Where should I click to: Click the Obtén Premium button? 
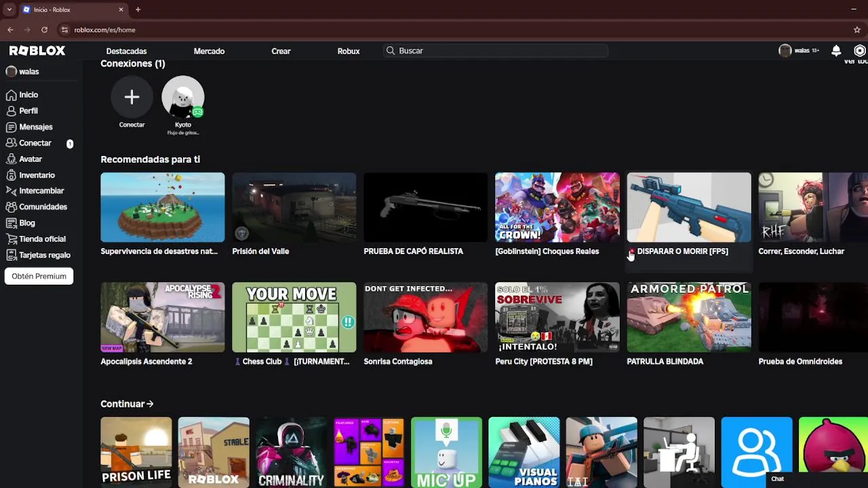click(x=39, y=276)
